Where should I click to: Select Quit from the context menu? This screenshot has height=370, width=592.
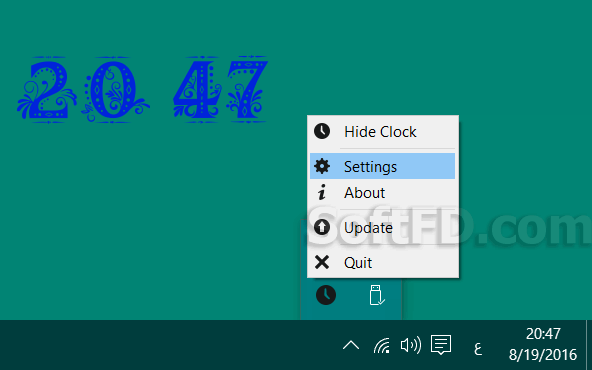(382, 262)
